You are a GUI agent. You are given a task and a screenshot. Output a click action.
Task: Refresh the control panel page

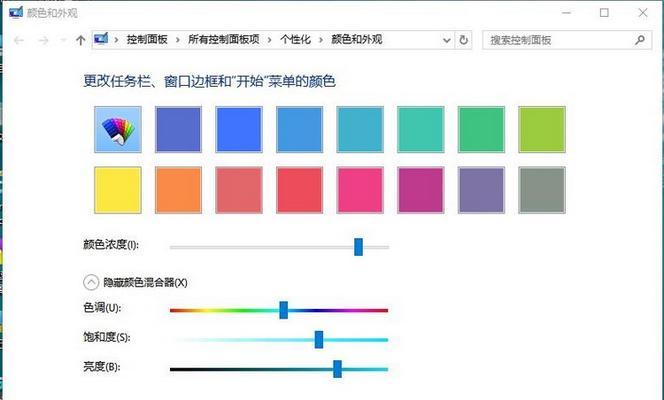tap(464, 40)
